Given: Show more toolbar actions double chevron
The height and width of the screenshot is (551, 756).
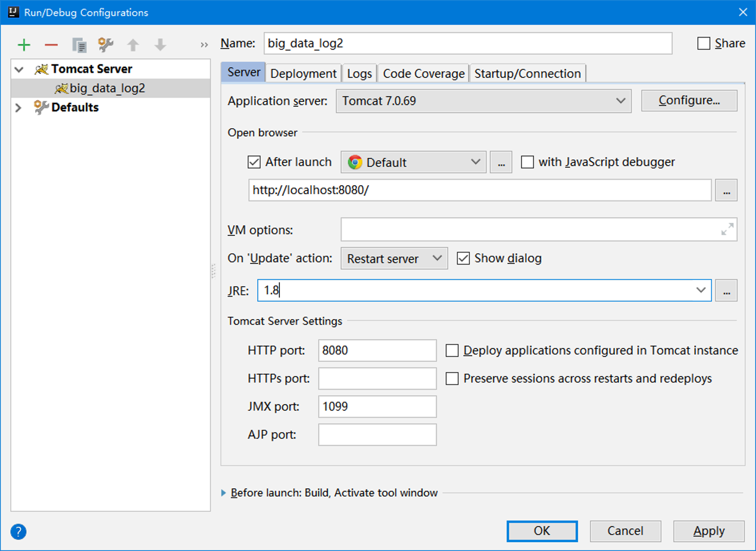Looking at the screenshot, I should [x=204, y=45].
